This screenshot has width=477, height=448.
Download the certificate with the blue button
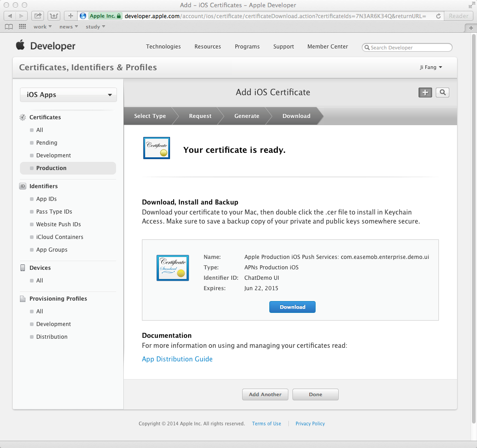click(292, 307)
